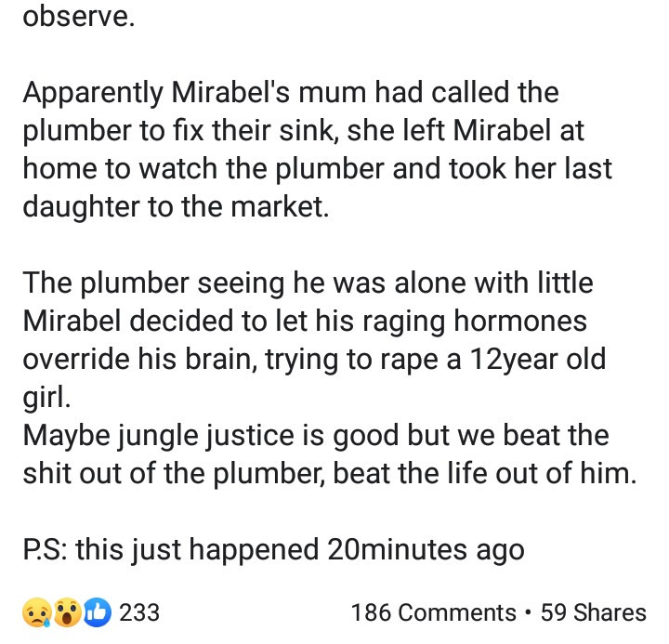This screenshot has width=669, height=644.
Task: Click the line starting "home to watch"
Action: pyautogui.click(x=317, y=169)
